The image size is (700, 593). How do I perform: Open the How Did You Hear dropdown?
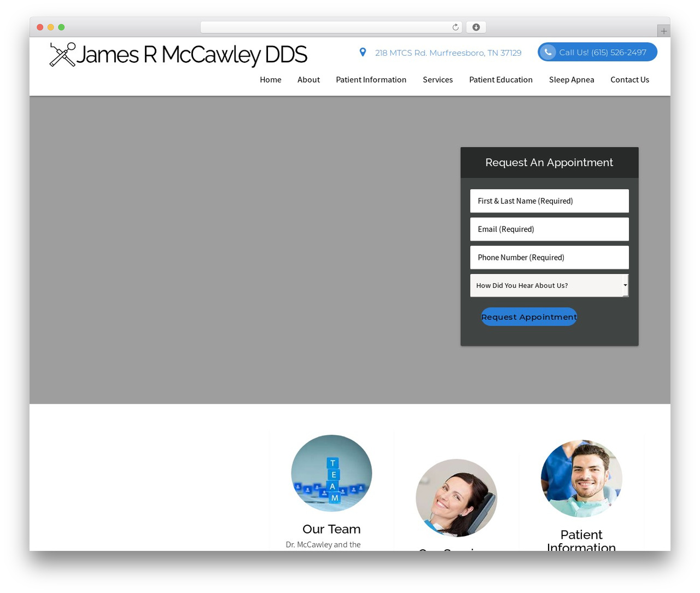click(549, 286)
